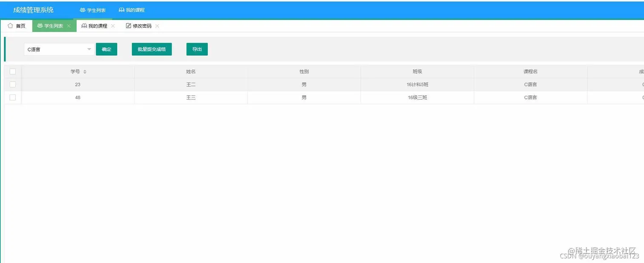The width and height of the screenshot is (644, 263).
Task: Click the edit icon on 修改密码 tab
Action: (128, 26)
